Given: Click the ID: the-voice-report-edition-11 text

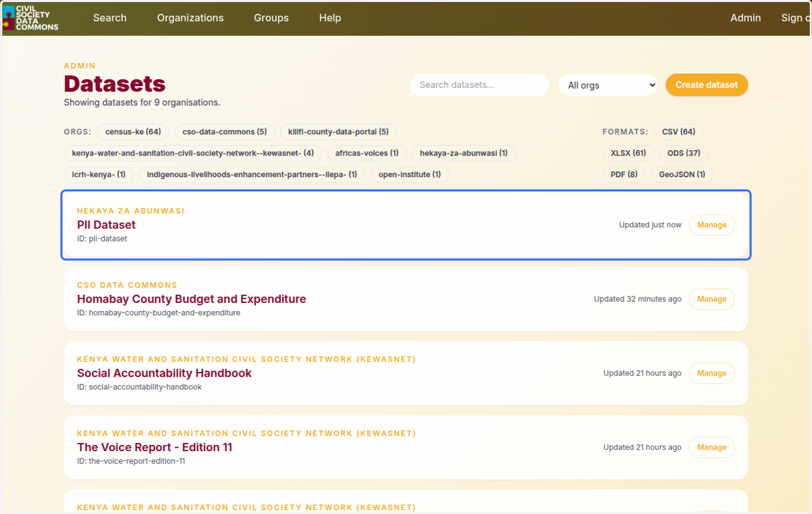Looking at the screenshot, I should (131, 461).
